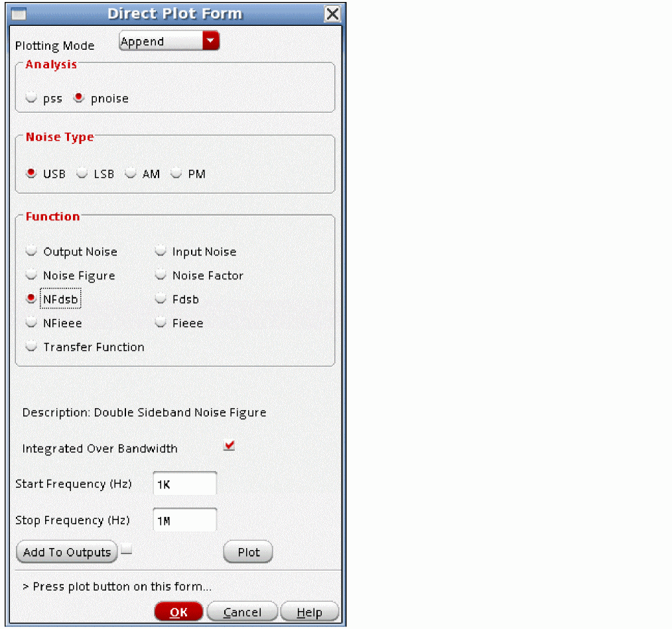Image resolution: width=672 pixels, height=629 pixels.
Task: Select NFdsb function
Action: pyautogui.click(x=31, y=299)
